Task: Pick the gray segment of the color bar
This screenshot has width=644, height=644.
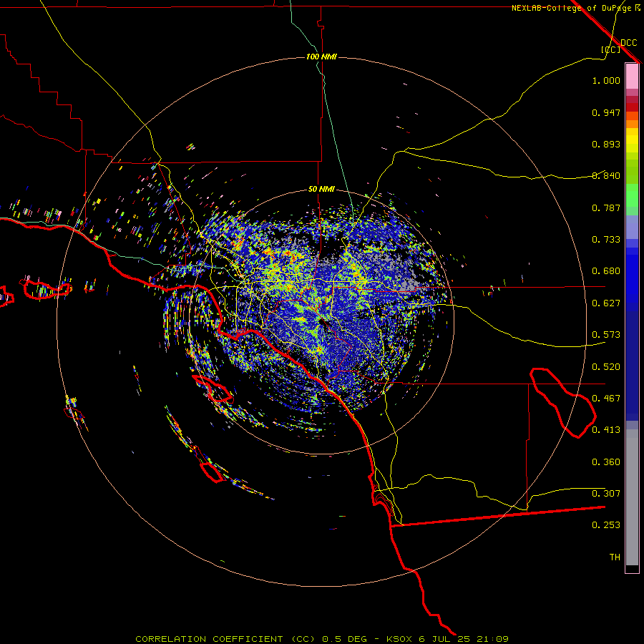Action: pos(632,497)
